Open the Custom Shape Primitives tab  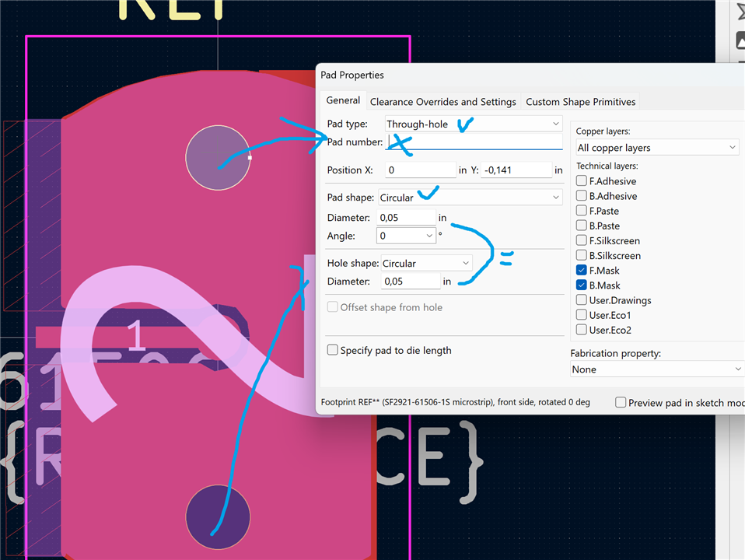(x=580, y=102)
